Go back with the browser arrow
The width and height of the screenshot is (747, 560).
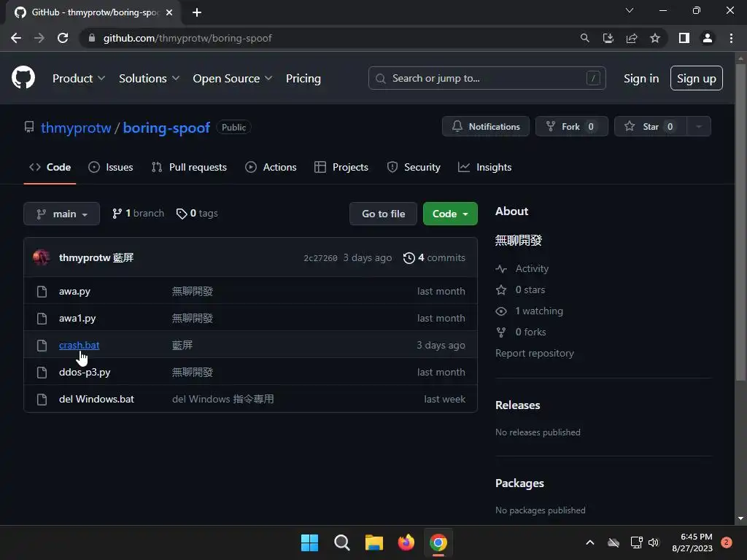point(16,38)
